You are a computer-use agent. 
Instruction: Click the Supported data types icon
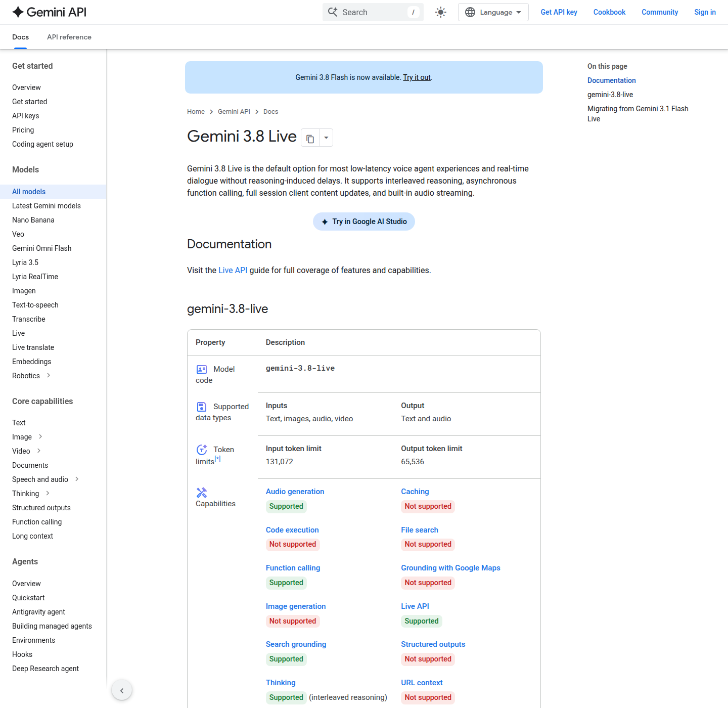202,407
